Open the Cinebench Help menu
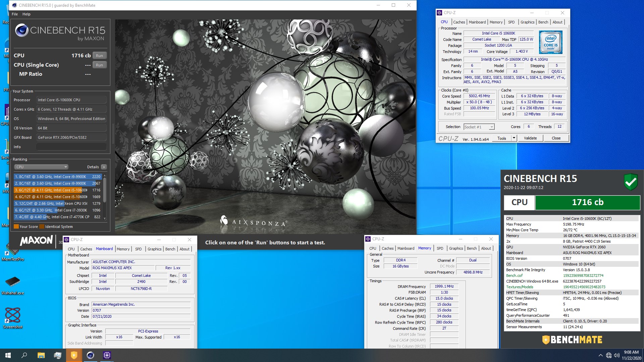 coord(26,14)
